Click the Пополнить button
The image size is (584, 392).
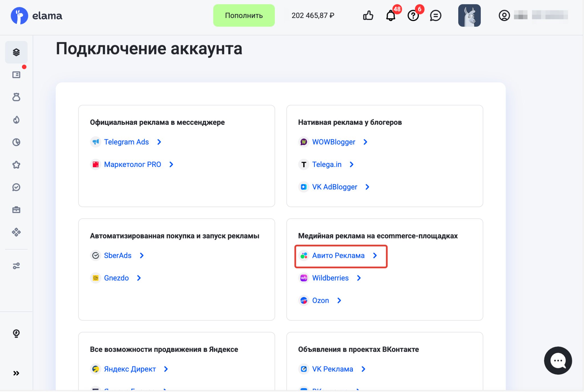[244, 15]
